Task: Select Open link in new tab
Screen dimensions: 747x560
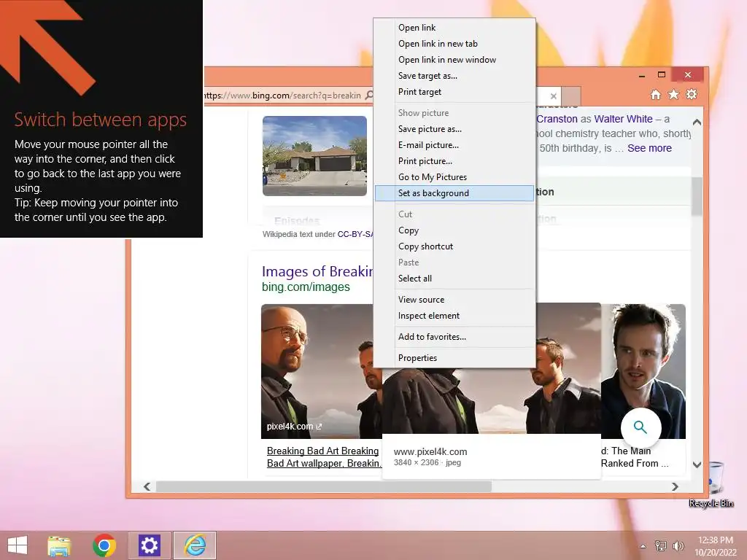Action: coord(454,44)
